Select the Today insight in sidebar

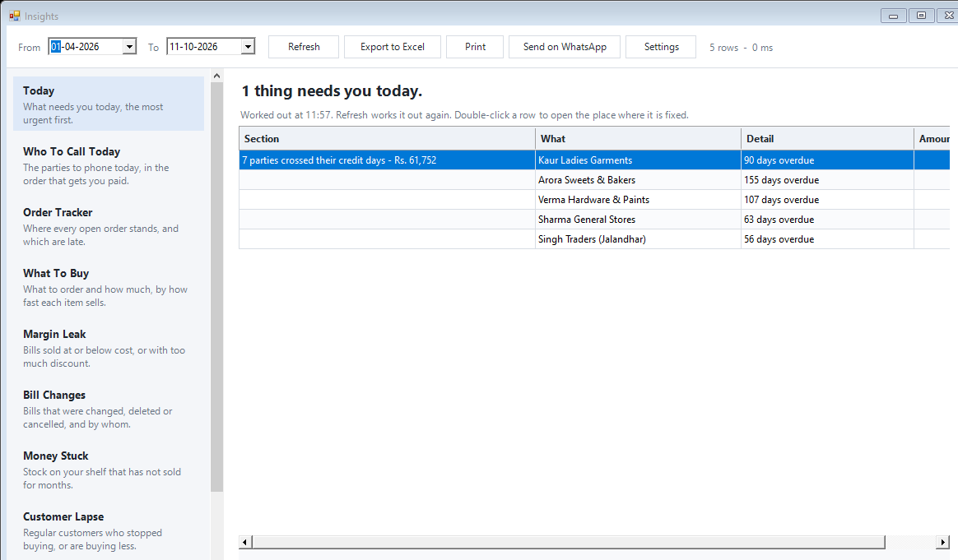[109, 104]
